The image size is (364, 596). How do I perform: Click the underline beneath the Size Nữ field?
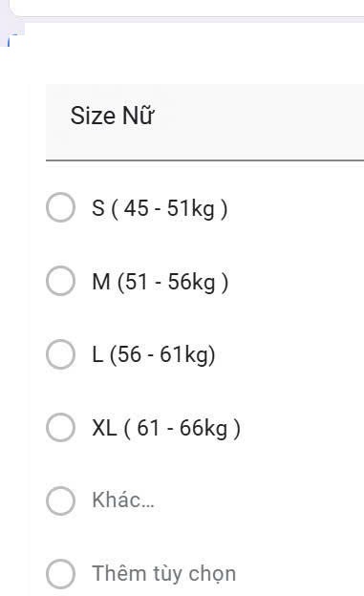coord(204,160)
